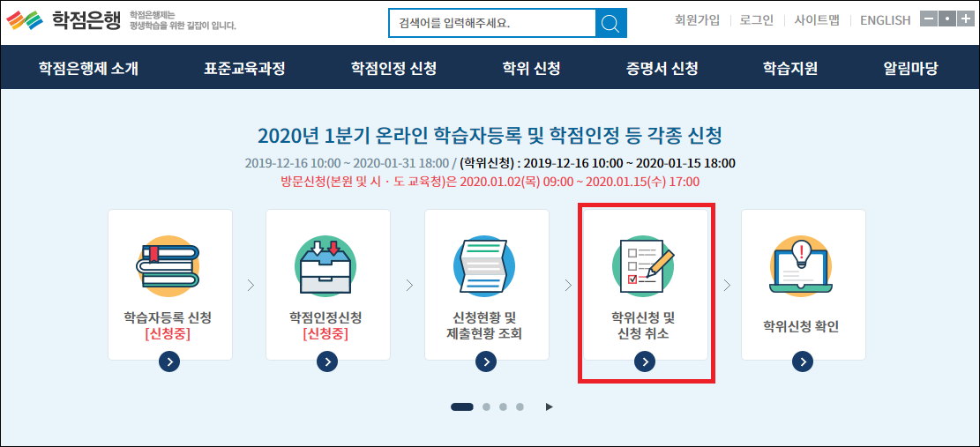The image size is (980, 447).
Task: Switch site language via ENGLISH link
Action: pos(885,20)
